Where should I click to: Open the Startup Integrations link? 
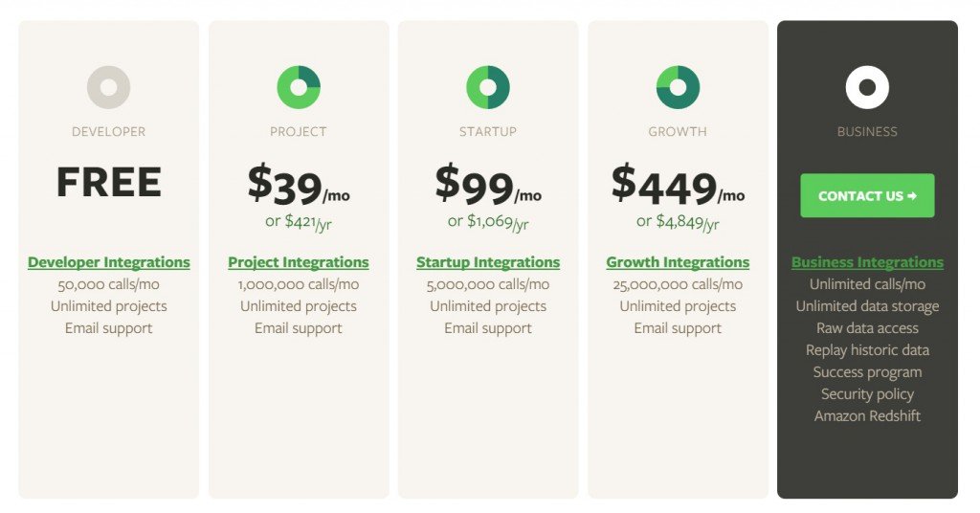click(488, 262)
